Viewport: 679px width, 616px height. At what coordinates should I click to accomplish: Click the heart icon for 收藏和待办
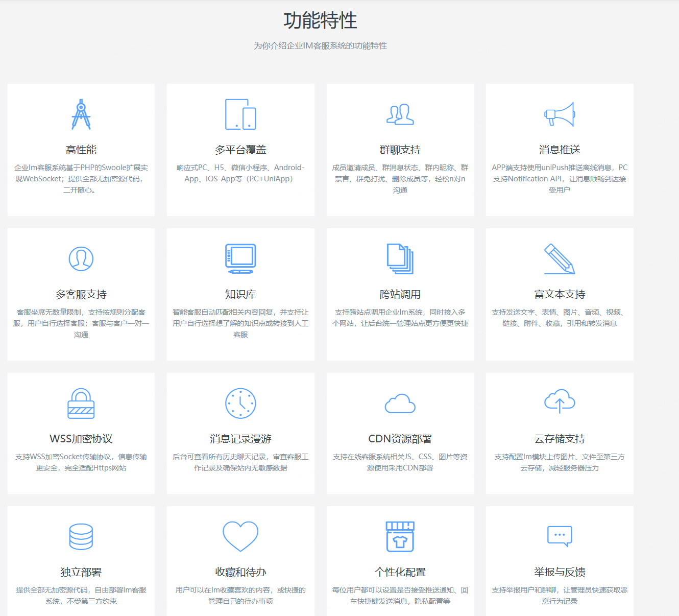click(x=240, y=536)
